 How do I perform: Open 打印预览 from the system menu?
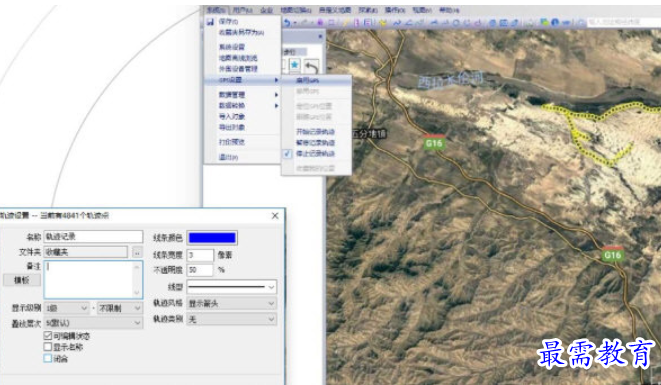click(x=242, y=142)
